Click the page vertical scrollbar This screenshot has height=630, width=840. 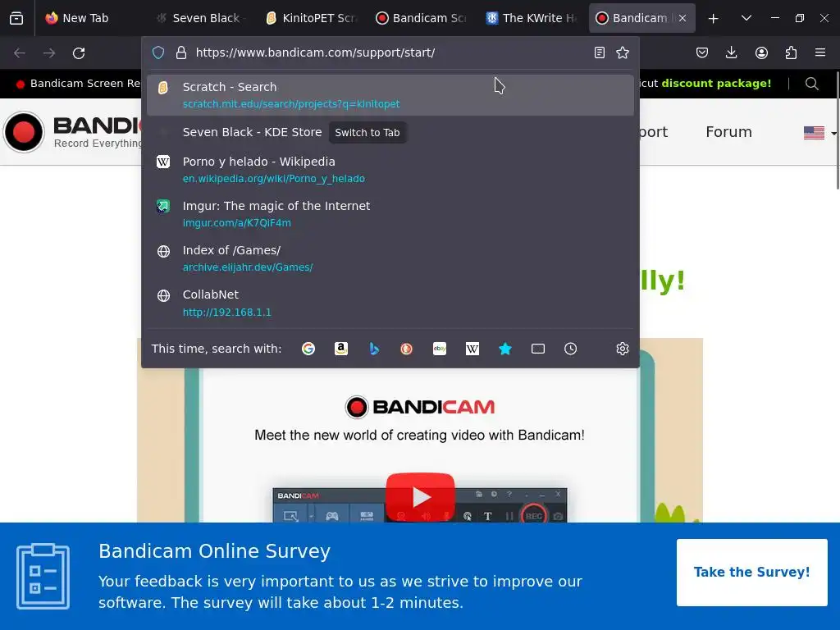(837, 130)
